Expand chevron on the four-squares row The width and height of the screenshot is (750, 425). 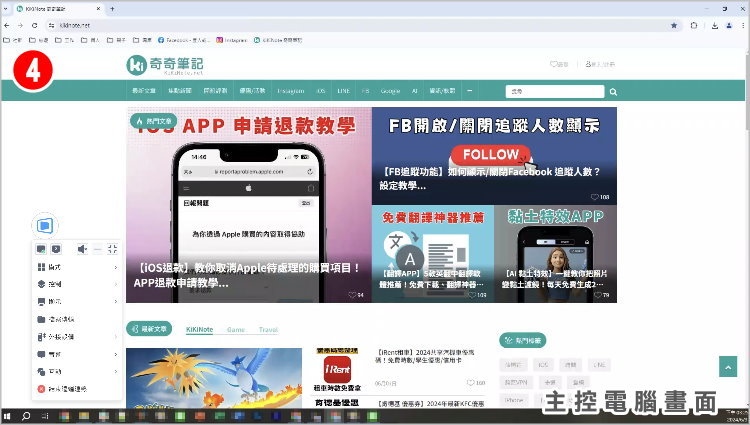pyautogui.click(x=116, y=267)
